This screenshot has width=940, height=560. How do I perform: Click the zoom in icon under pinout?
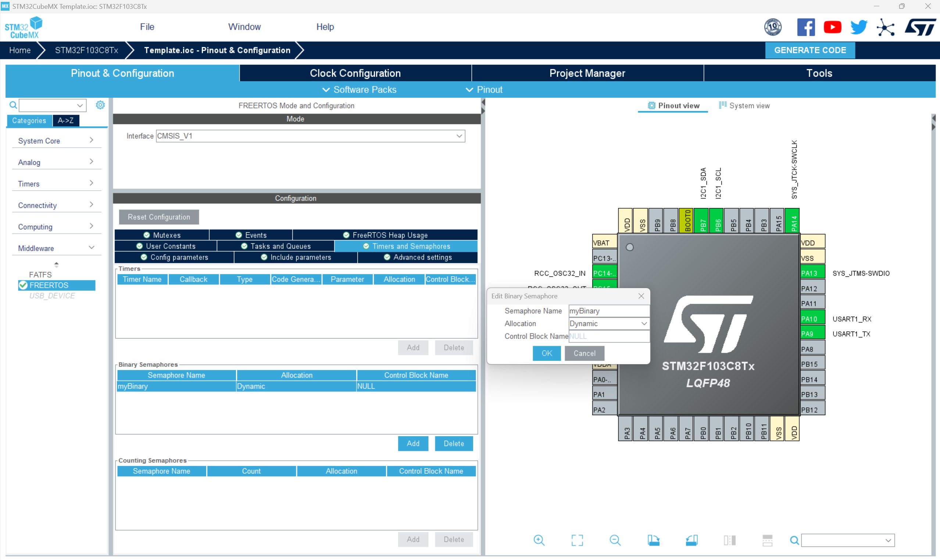pyautogui.click(x=539, y=540)
